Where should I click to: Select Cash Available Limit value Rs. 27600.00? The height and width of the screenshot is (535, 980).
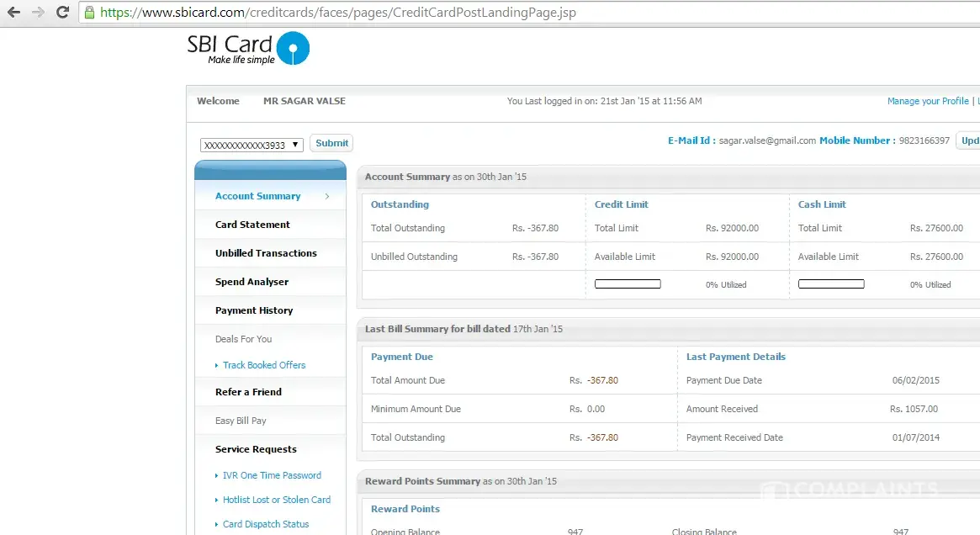click(936, 257)
